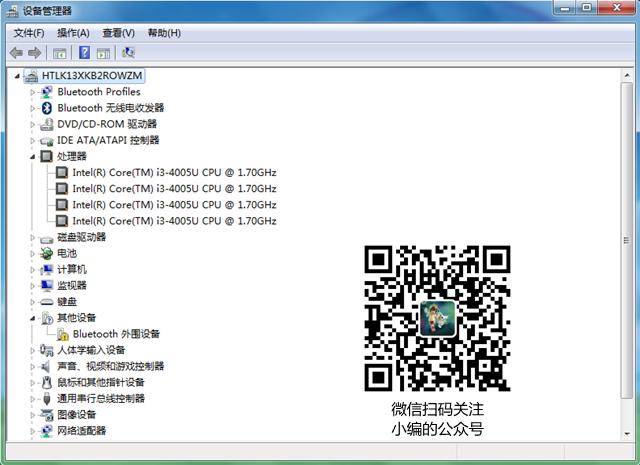Image resolution: width=640 pixels, height=465 pixels.
Task: Click the HTLK13XKB2ROWZM computer icon
Action: point(31,76)
